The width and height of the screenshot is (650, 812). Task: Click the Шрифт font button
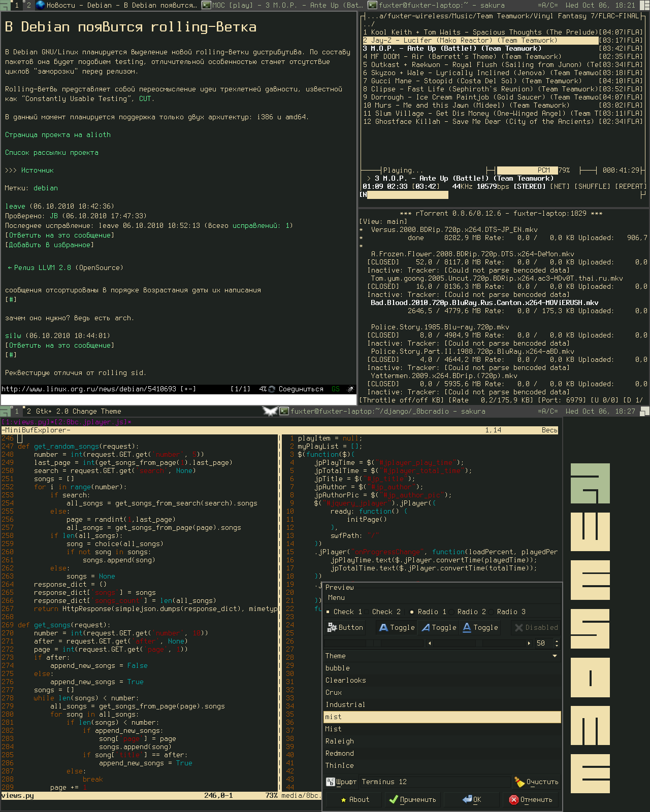341,782
